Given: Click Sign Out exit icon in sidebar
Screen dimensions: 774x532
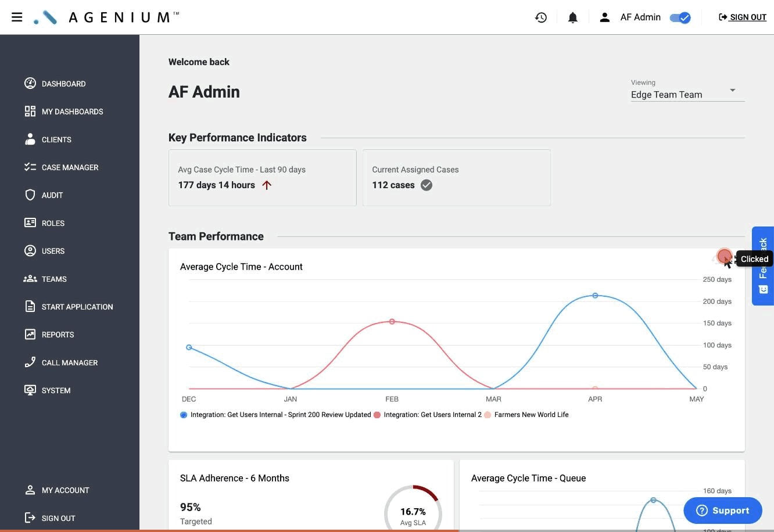Looking at the screenshot, I should pyautogui.click(x=30, y=518).
